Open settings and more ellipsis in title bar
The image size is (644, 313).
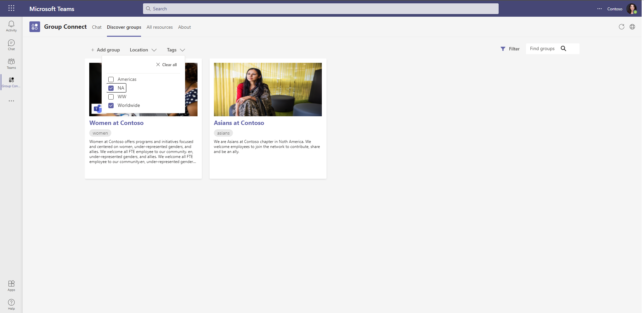(600, 9)
